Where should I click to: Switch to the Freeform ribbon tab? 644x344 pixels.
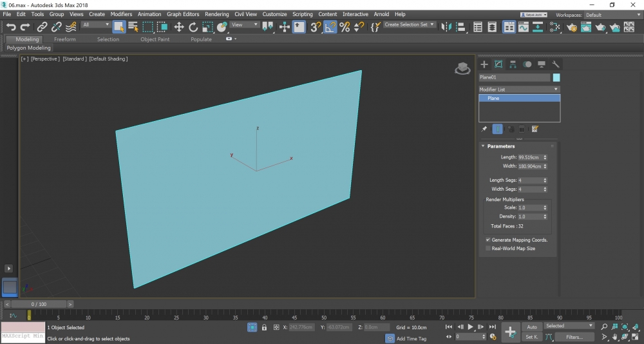(64, 39)
